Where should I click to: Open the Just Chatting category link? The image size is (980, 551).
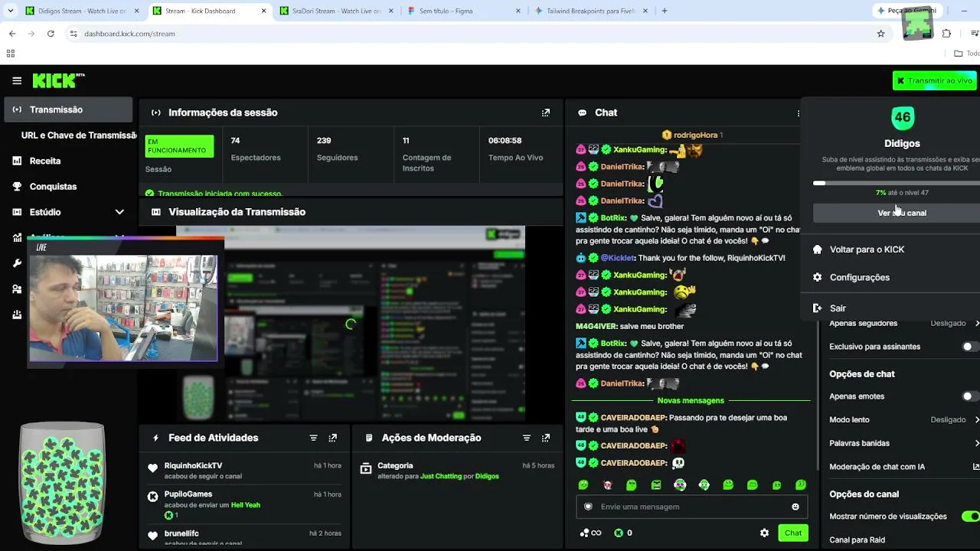tap(441, 476)
